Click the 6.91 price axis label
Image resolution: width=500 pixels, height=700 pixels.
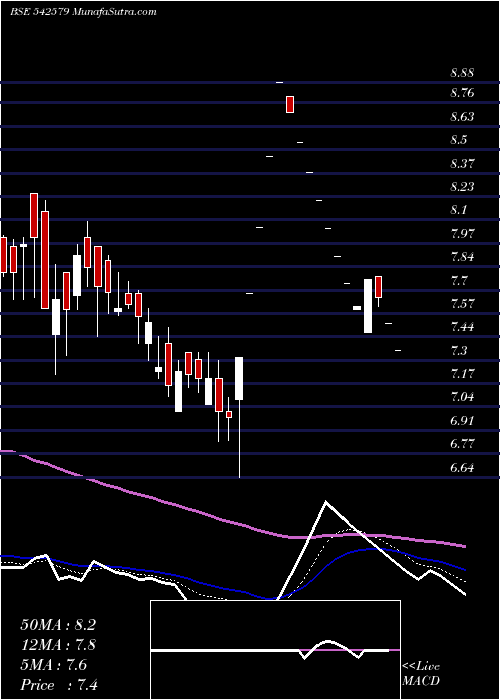[x=462, y=421]
